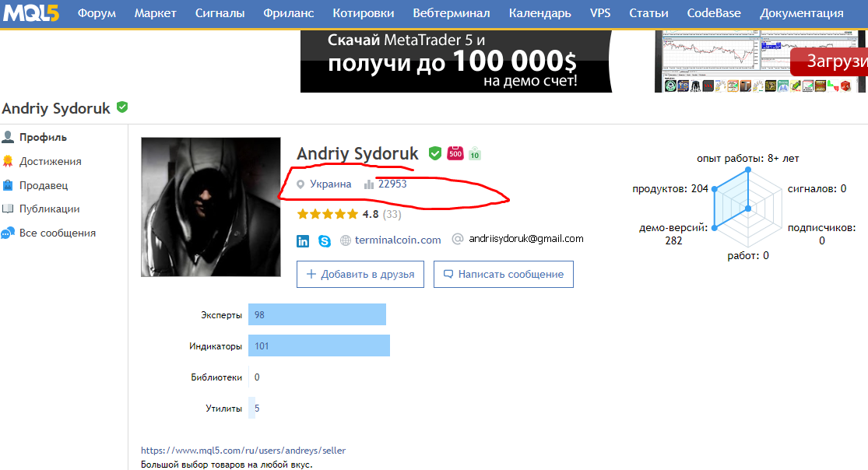
Task: Go to VPS section
Action: (600, 12)
